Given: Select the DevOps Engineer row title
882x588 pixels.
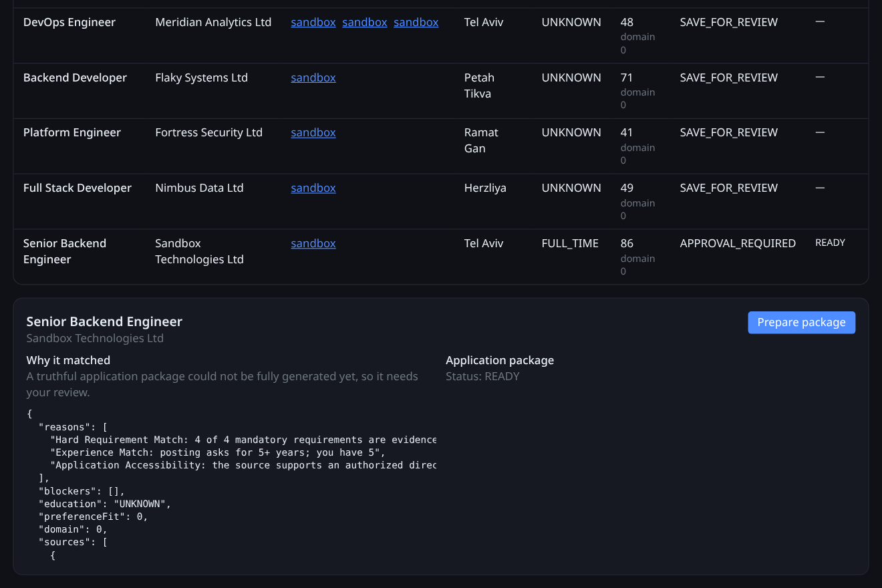Looking at the screenshot, I should (69, 22).
